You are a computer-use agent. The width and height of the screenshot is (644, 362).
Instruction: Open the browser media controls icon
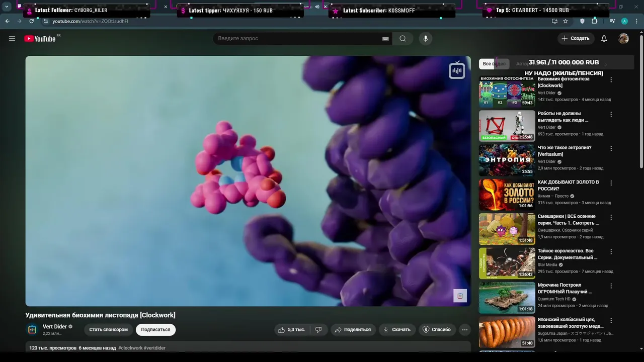[612, 21]
